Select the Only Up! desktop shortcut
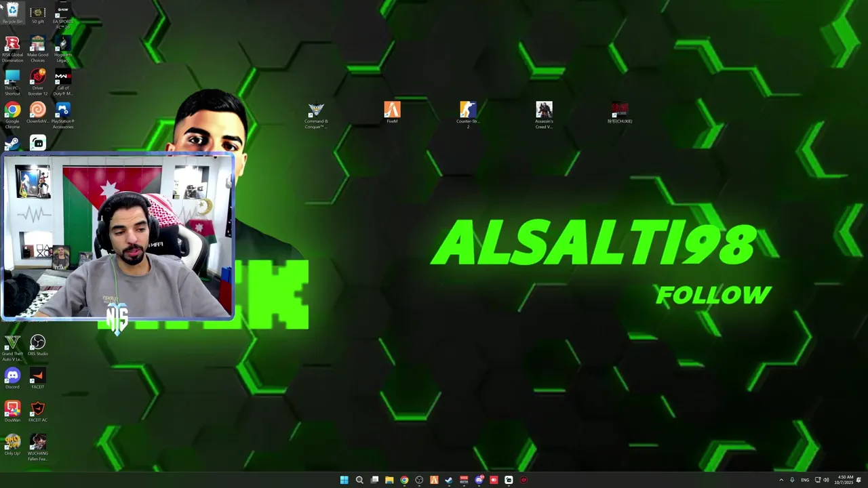The height and width of the screenshot is (488, 868). pyautogui.click(x=12, y=445)
